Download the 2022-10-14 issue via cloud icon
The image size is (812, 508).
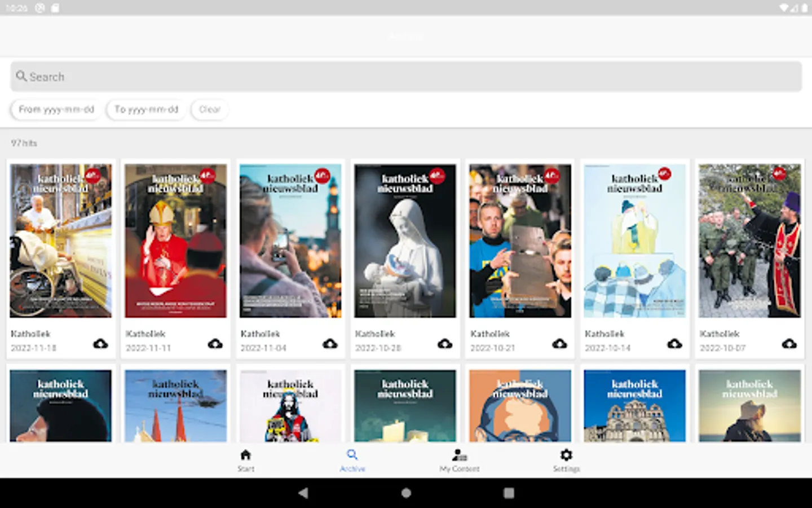(674, 343)
